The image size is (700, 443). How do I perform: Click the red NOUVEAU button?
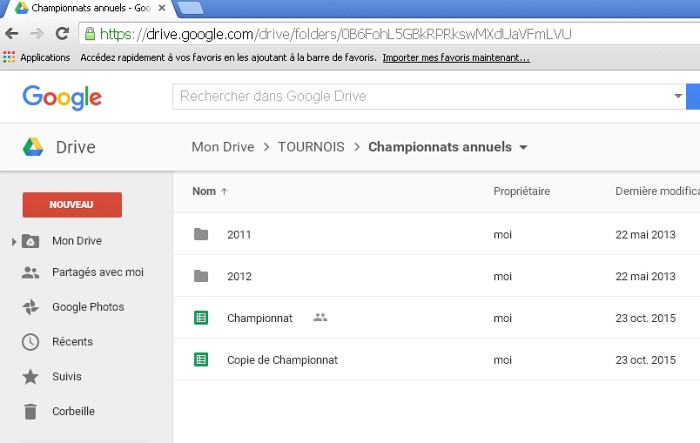(x=72, y=204)
